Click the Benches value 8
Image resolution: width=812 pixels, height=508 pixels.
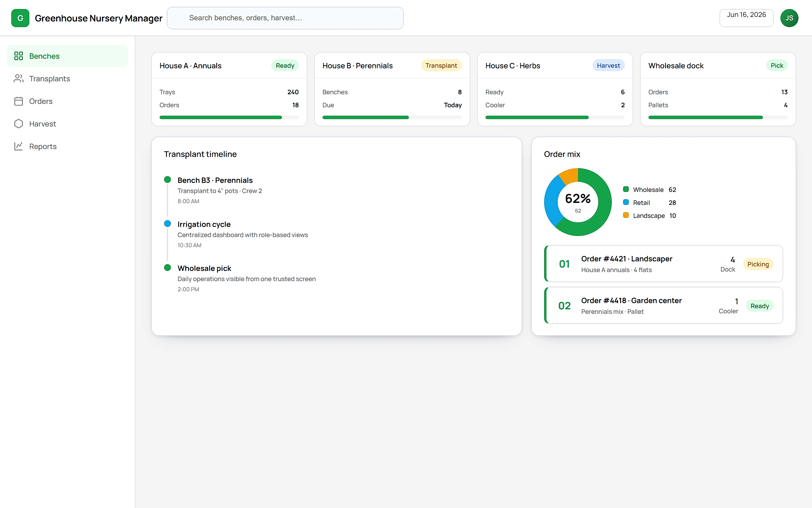(x=460, y=92)
